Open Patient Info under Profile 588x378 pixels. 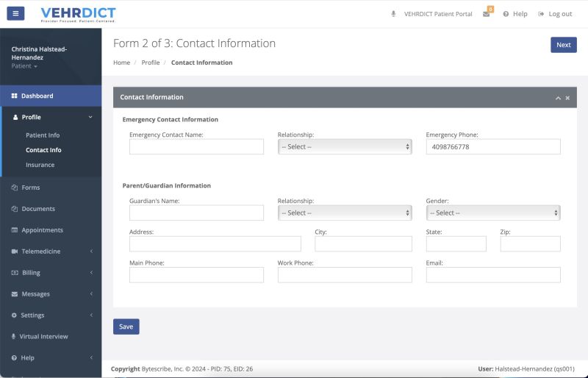[43, 135]
